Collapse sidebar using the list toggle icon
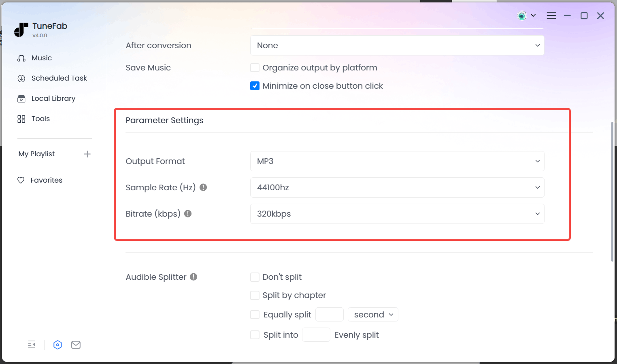 (x=32, y=345)
